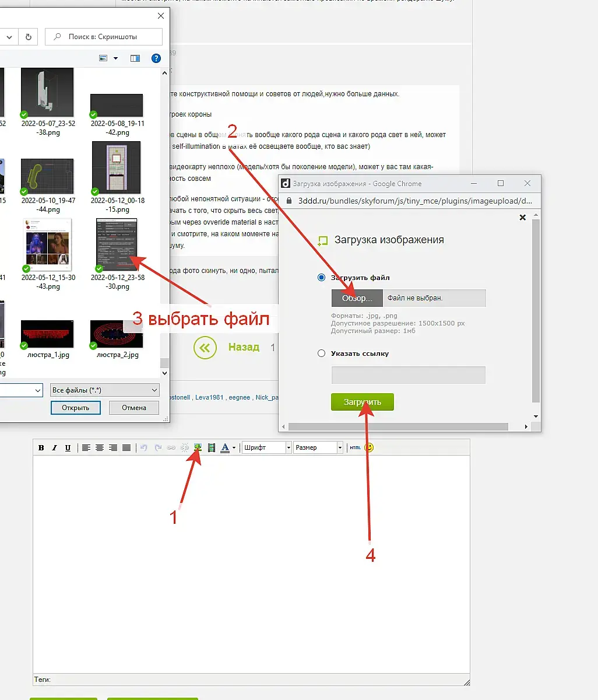This screenshot has height=700, width=598.
Task: Justify text in the editor toolbar
Action: 126,448
